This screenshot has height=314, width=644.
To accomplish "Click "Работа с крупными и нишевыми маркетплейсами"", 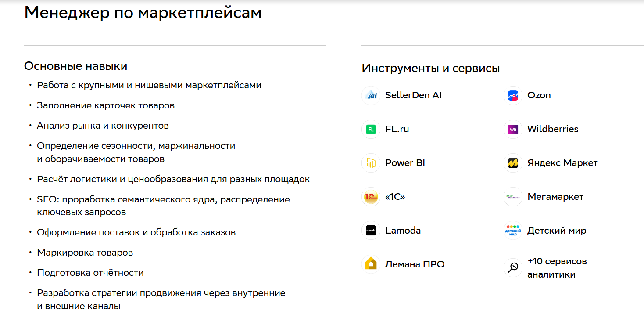I will coord(149,85).
